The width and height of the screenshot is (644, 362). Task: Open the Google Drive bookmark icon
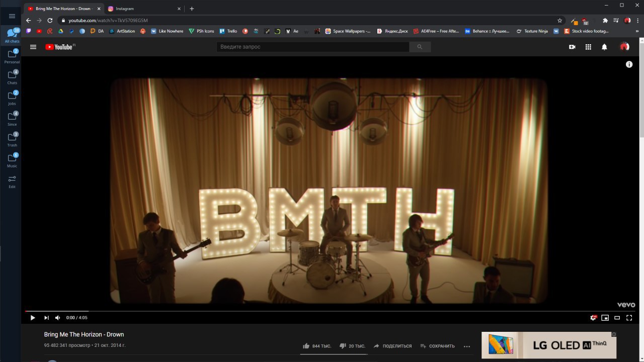[x=60, y=31]
